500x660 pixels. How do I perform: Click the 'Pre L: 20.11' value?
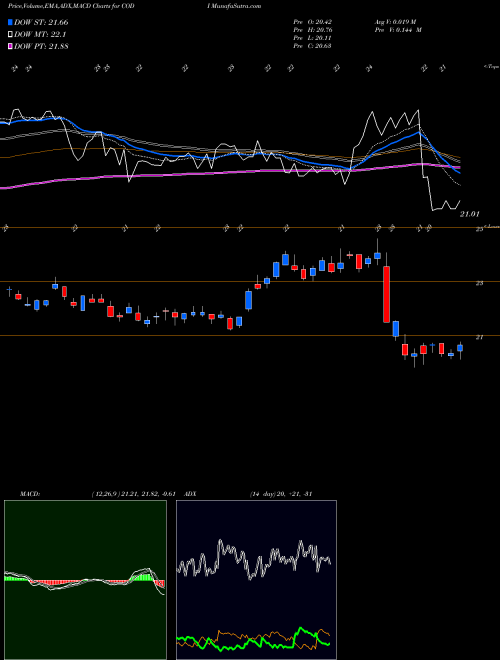(x=313, y=38)
